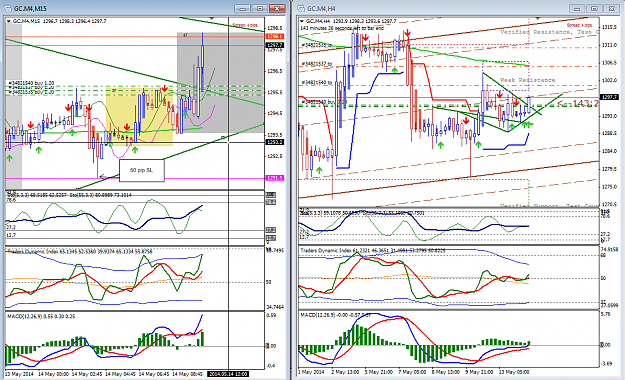This screenshot has height=380, width=625.
Task: Click the 'Spread: 4 pips' label on M15
Action: coord(245,25)
